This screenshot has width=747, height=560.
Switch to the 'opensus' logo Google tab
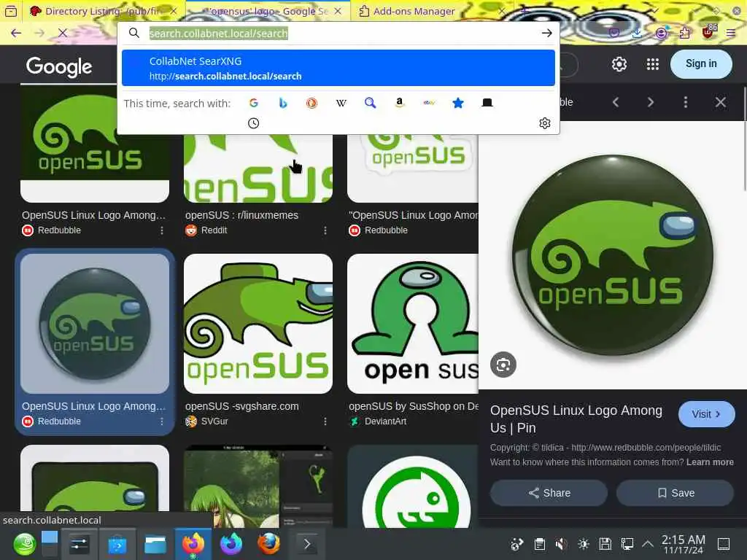[x=268, y=11]
